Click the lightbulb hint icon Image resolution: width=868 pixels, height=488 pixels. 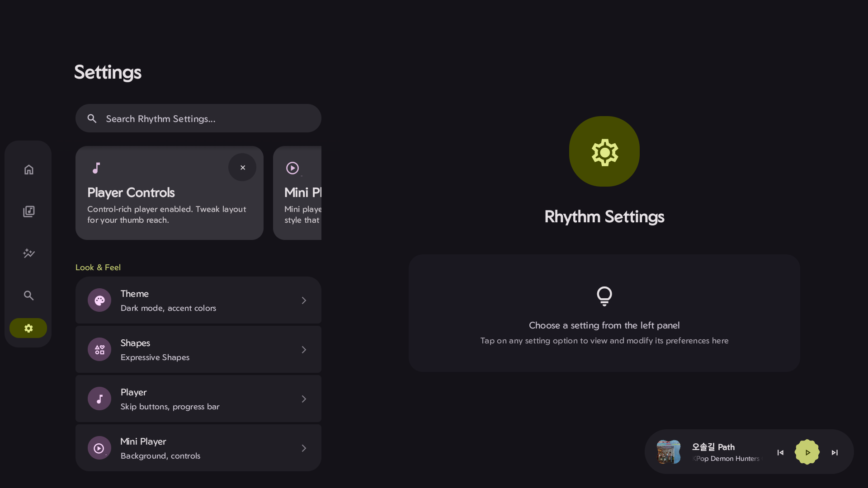(x=604, y=296)
